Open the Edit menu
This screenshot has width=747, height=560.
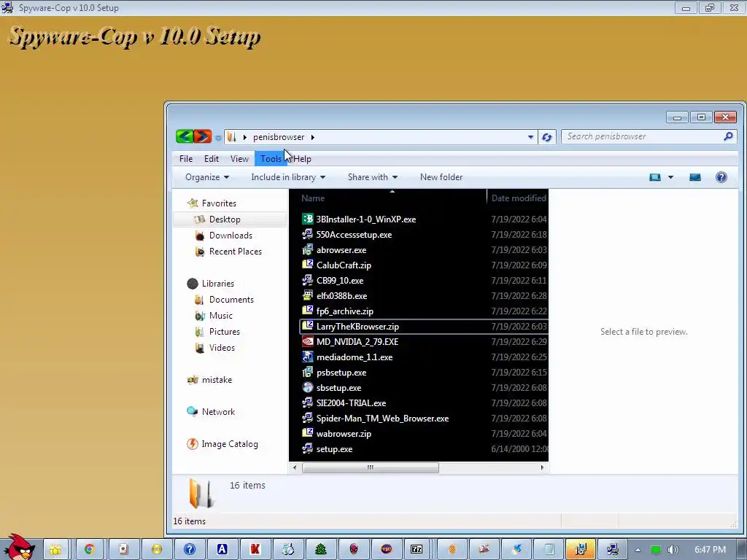click(212, 159)
